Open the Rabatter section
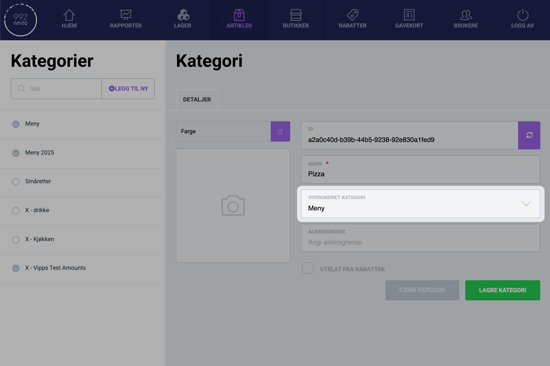This screenshot has width=550, height=366. [x=353, y=19]
